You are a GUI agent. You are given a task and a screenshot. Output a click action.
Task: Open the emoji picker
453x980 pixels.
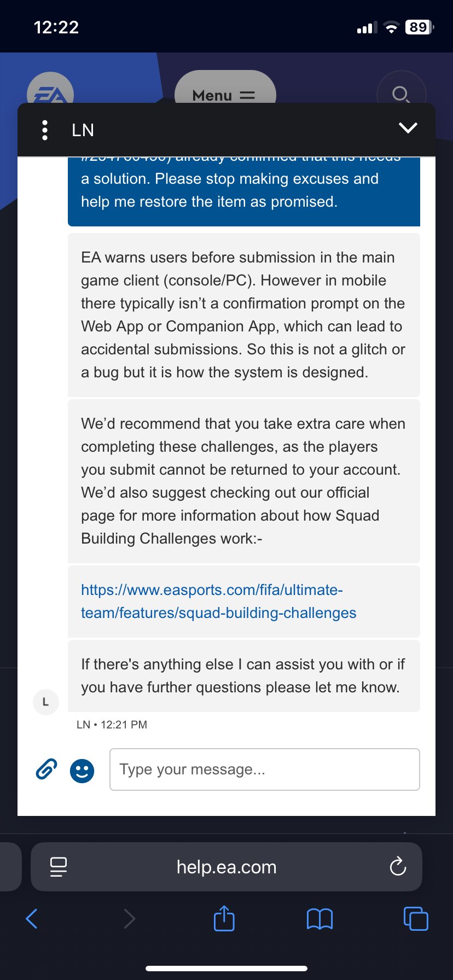point(82,771)
